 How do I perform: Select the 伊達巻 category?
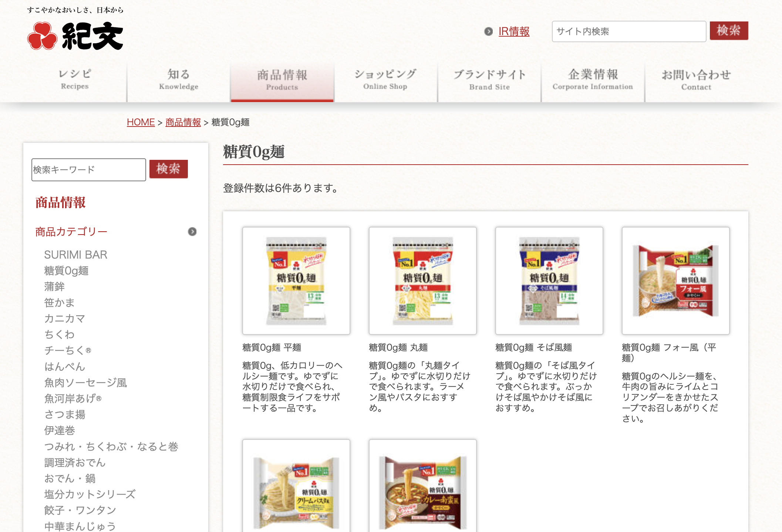tap(60, 430)
